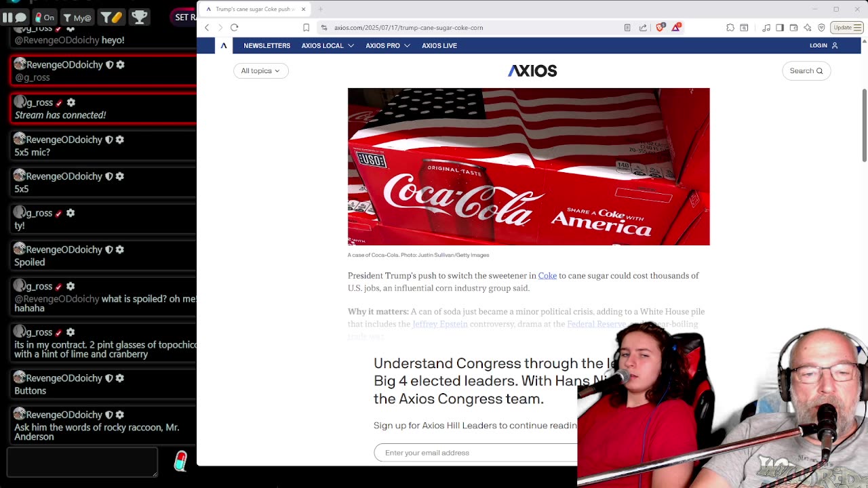Screen dimensions: 868x488
Task: Open the playlist music note icon
Action: pos(766,28)
